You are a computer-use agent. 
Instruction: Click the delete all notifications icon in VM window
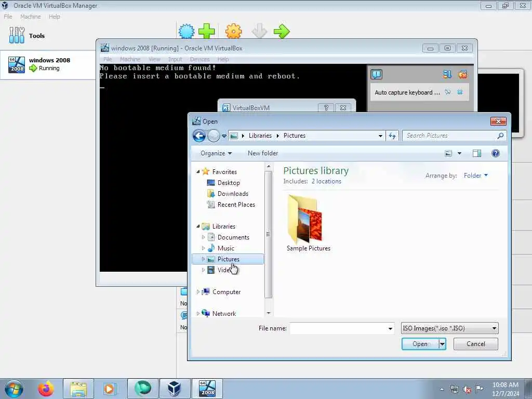(x=462, y=74)
